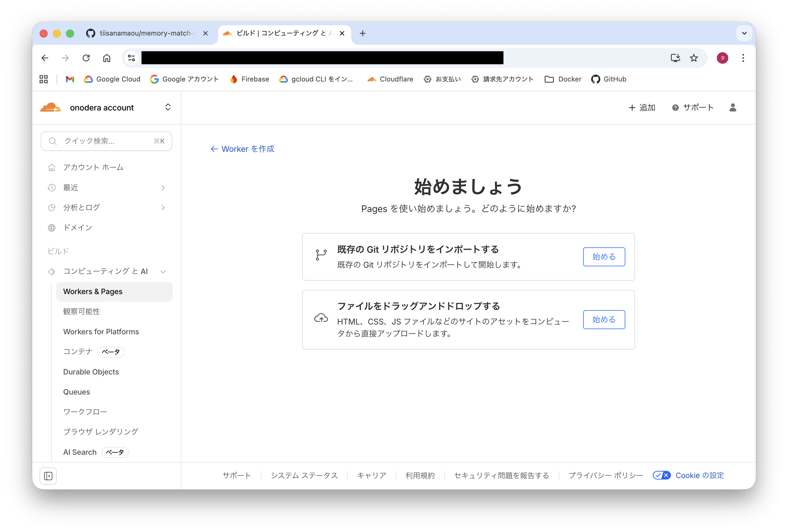Click the クイック検索 search field
Viewport: 788px width, 532px height.
click(x=106, y=141)
